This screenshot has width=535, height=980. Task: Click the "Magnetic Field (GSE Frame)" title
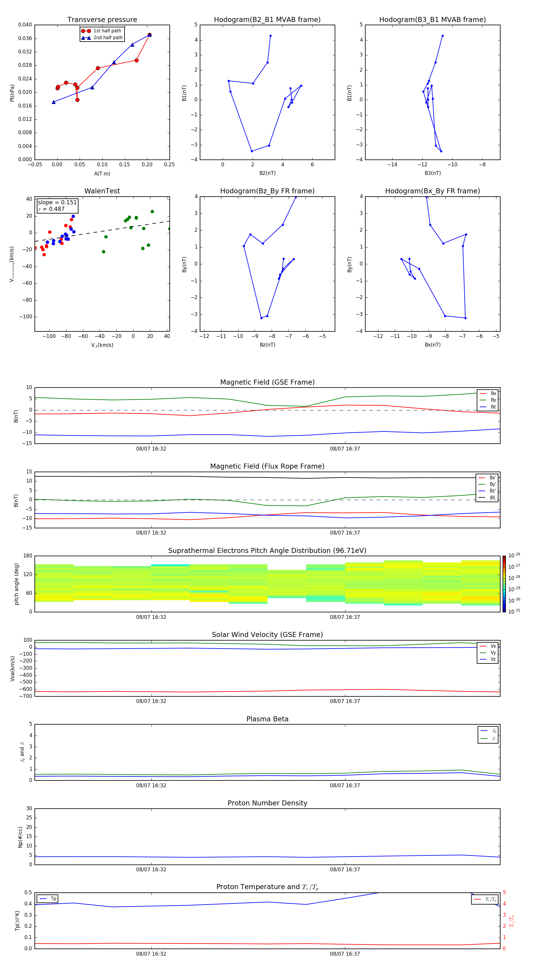[x=267, y=382]
